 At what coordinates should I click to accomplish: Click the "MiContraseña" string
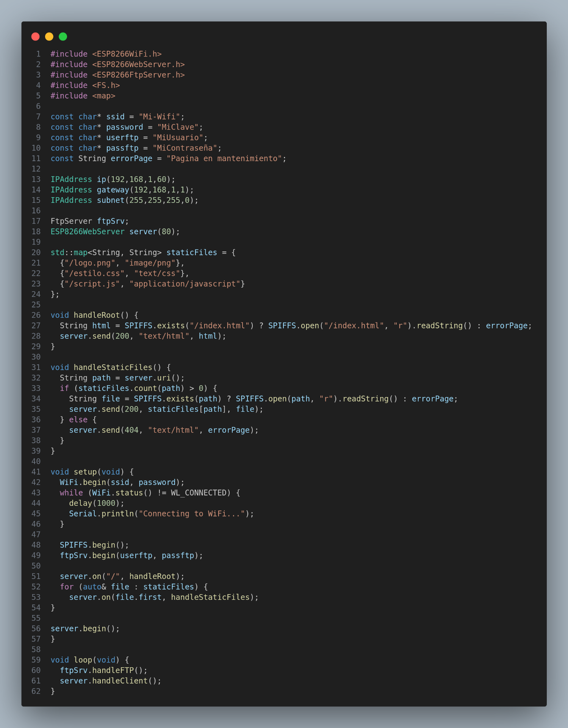[185, 148]
